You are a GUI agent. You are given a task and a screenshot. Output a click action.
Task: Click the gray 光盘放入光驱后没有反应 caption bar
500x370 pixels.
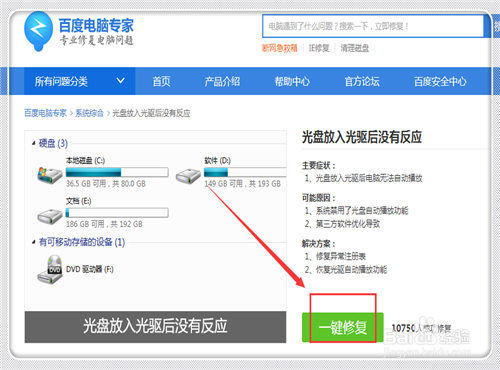tap(155, 327)
